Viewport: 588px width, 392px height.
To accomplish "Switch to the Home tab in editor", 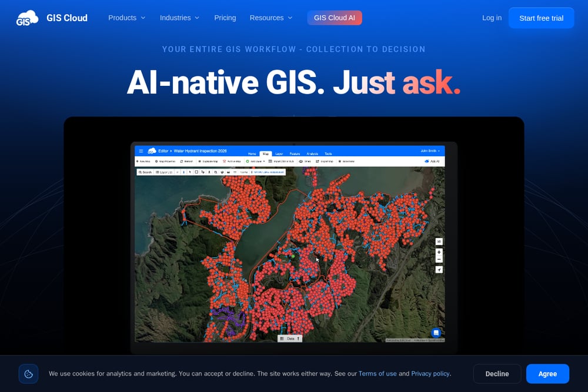I will click(x=252, y=153).
